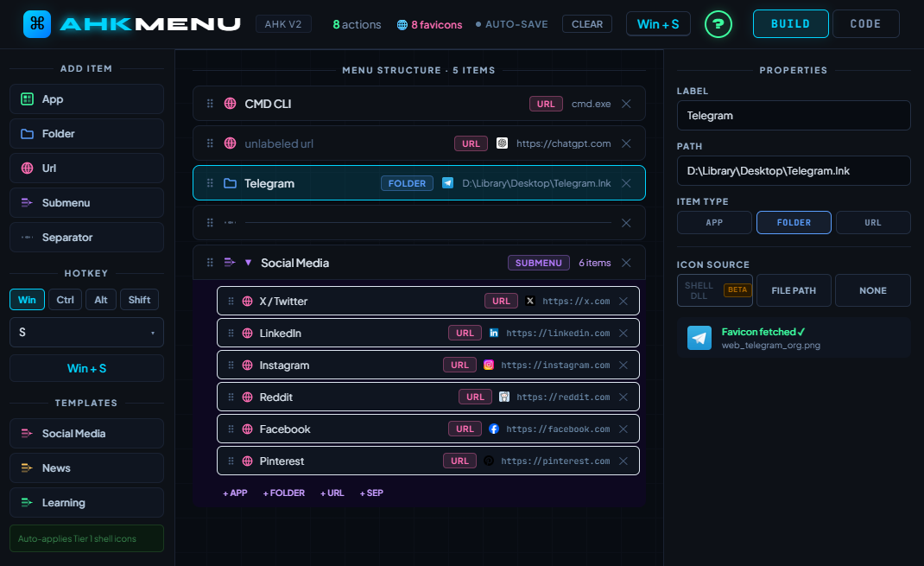Click the drag handle on the Reddit row
Image resolution: width=924 pixels, height=566 pixels.
click(x=231, y=397)
